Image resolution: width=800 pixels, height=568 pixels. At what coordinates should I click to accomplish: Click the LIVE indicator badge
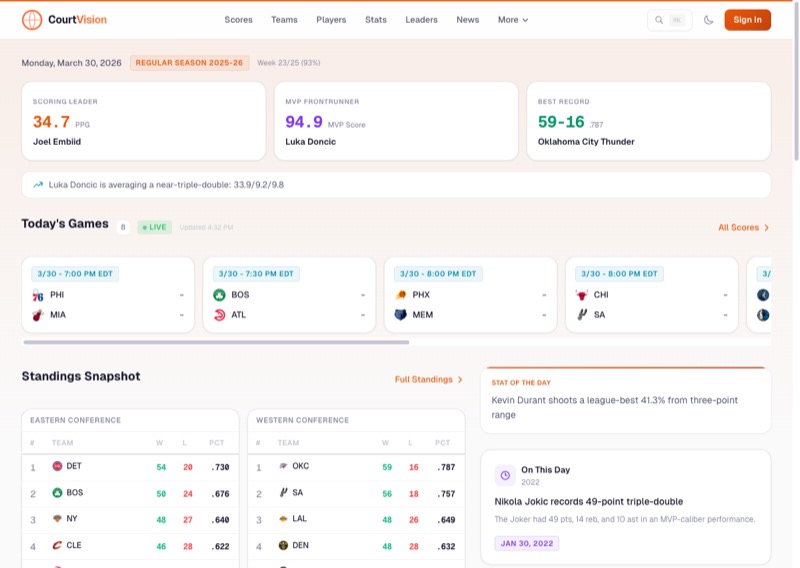pyautogui.click(x=155, y=227)
